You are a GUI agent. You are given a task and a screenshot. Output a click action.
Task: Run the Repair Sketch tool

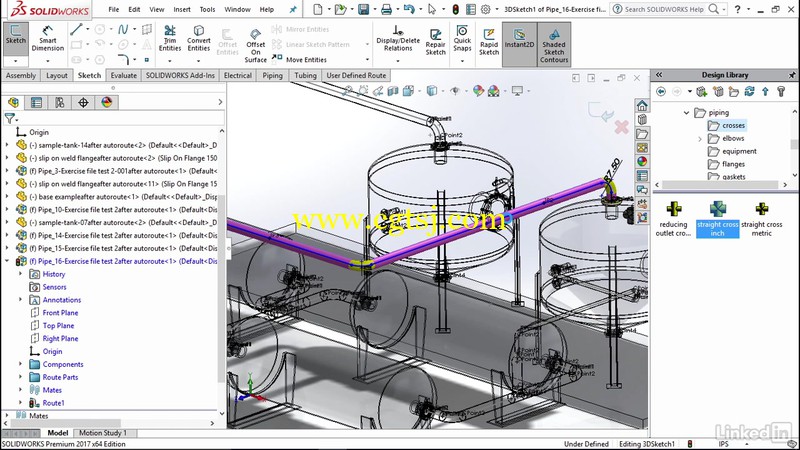[436, 42]
